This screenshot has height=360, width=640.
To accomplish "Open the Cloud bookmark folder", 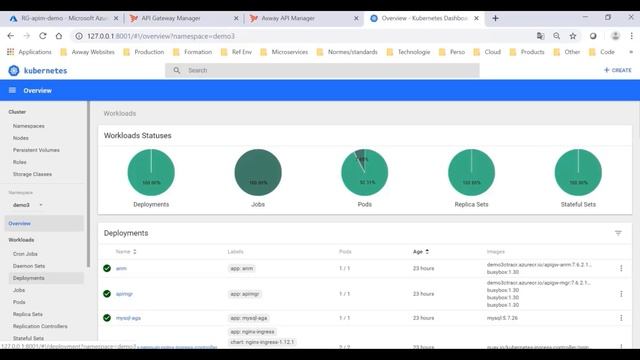I will coord(487,52).
